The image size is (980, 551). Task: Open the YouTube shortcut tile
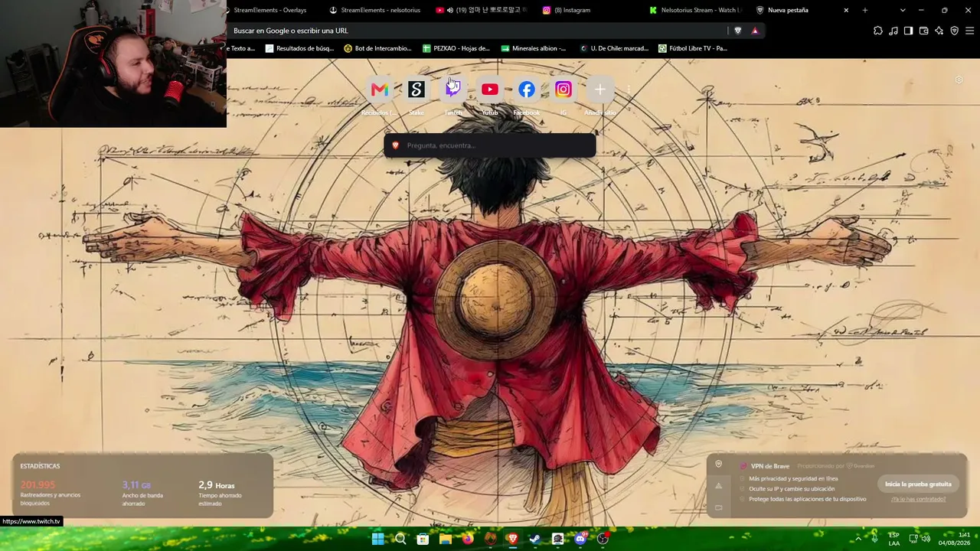pos(490,90)
